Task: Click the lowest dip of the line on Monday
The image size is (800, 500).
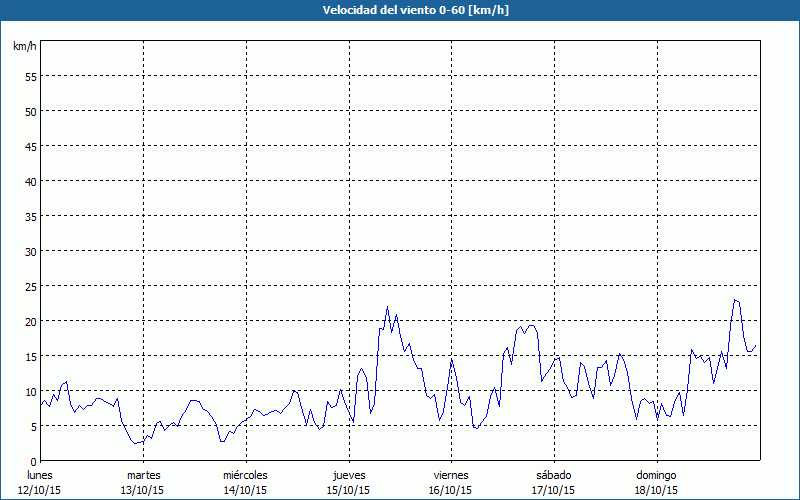Action: coord(135,443)
